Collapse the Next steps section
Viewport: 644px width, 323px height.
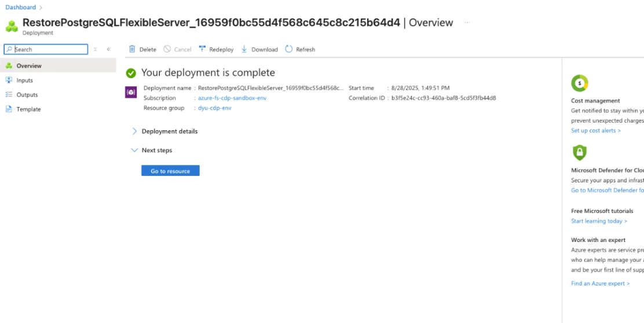pyautogui.click(x=151, y=151)
